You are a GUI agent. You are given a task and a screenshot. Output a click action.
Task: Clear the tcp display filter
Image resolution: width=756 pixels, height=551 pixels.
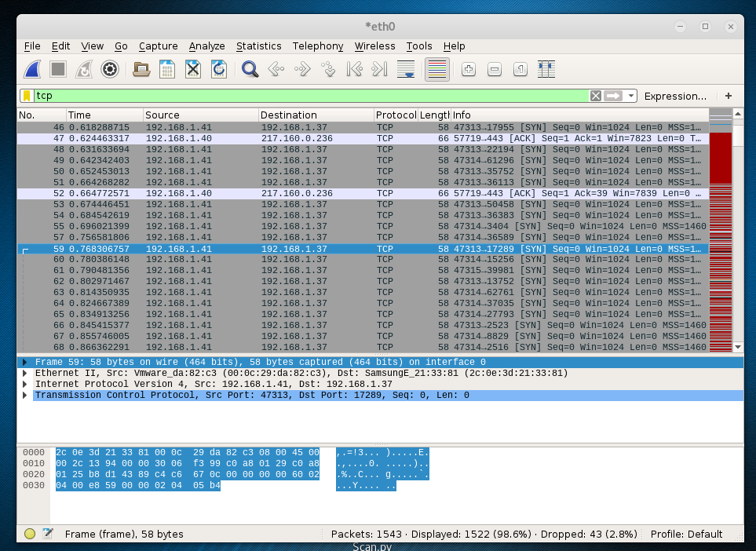[596, 96]
